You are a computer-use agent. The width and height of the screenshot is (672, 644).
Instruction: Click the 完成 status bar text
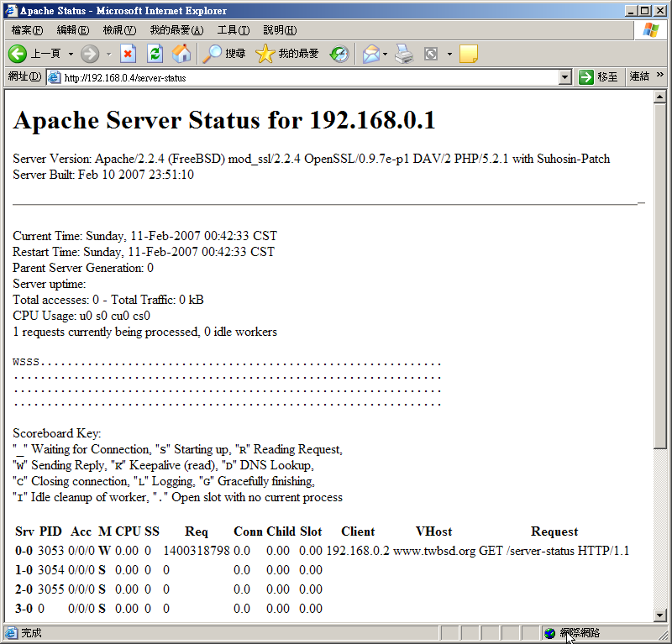(31, 633)
